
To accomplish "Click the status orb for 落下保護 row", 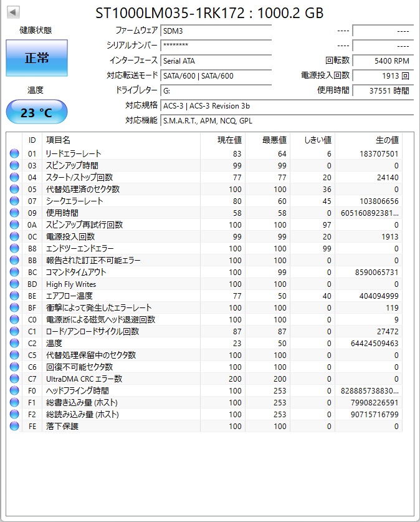I will pyautogui.click(x=14, y=426).
